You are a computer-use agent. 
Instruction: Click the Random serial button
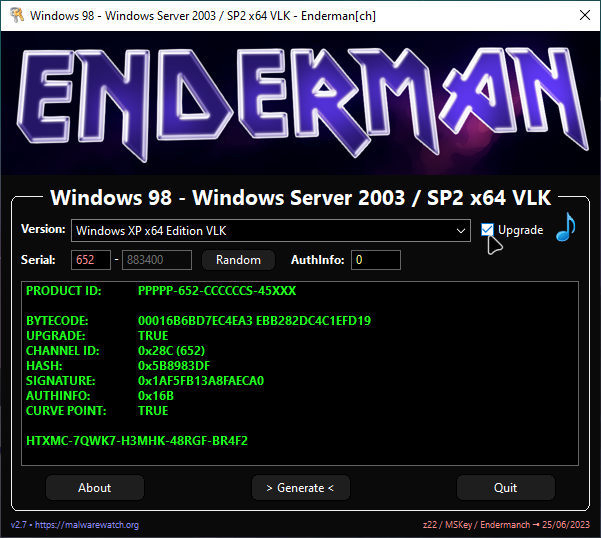click(x=238, y=260)
